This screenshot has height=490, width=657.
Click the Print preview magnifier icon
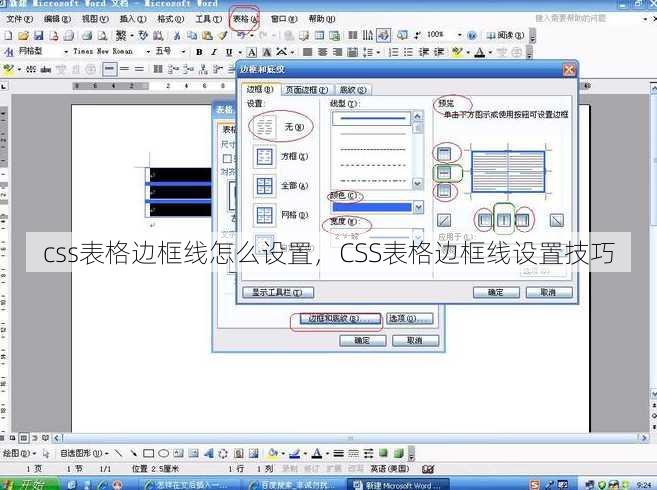[102, 36]
